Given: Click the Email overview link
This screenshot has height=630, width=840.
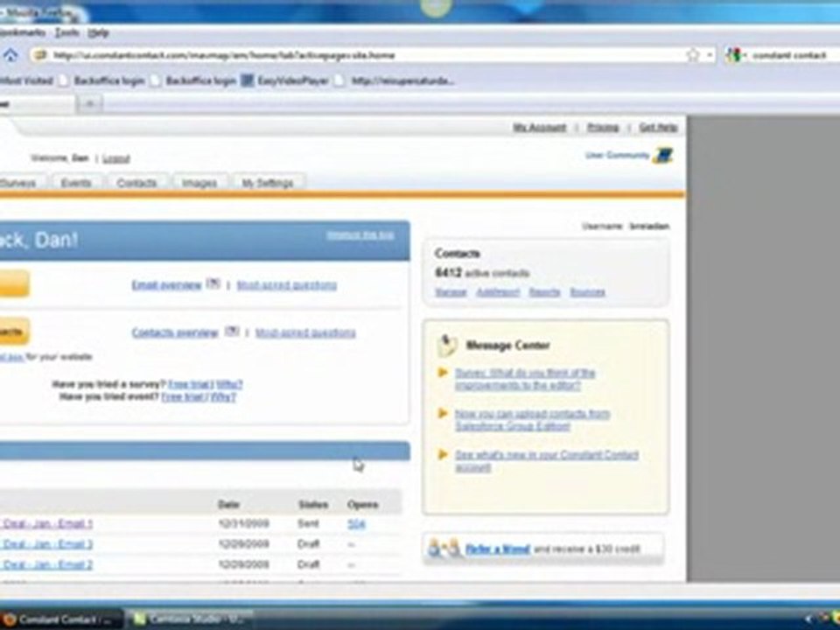Looking at the screenshot, I should pos(166,285).
